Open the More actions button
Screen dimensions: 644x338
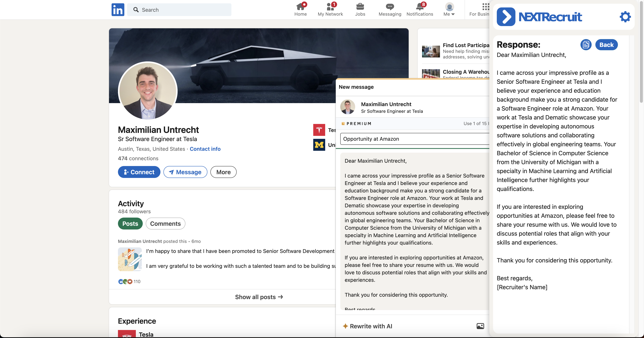point(223,172)
